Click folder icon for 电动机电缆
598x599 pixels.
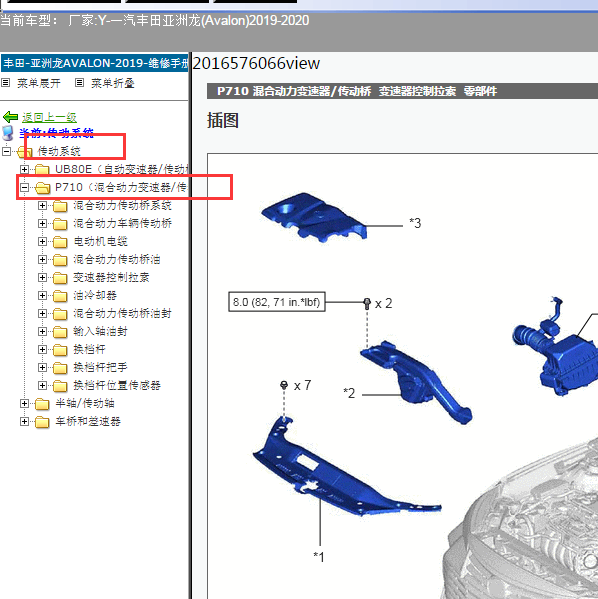click(x=60, y=242)
